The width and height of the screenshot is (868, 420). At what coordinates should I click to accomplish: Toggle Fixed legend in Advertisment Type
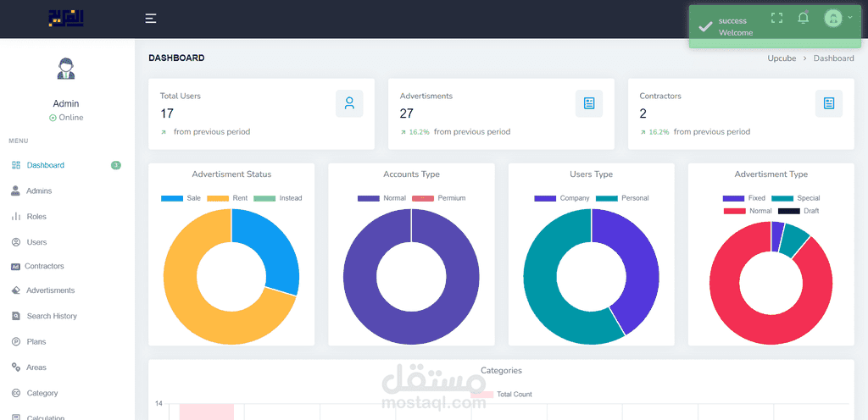(x=744, y=198)
